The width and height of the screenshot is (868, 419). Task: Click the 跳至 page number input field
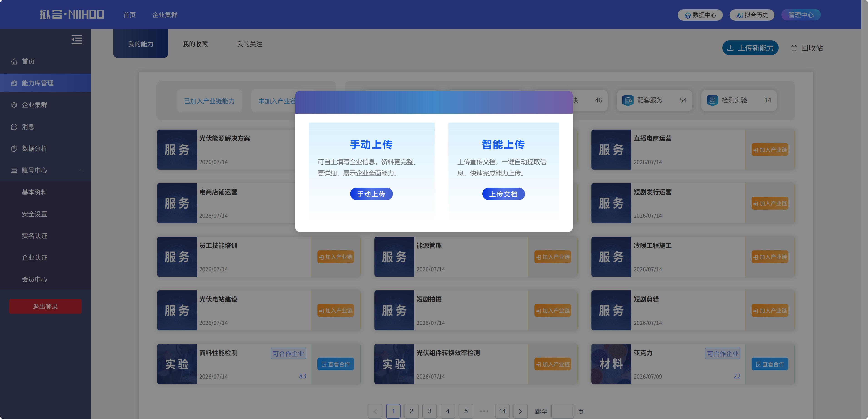point(562,411)
